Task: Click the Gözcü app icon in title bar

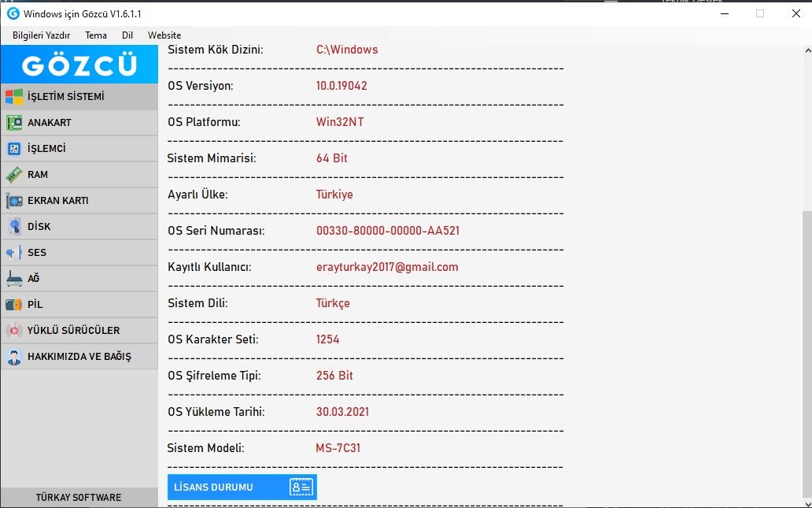Action: point(13,13)
